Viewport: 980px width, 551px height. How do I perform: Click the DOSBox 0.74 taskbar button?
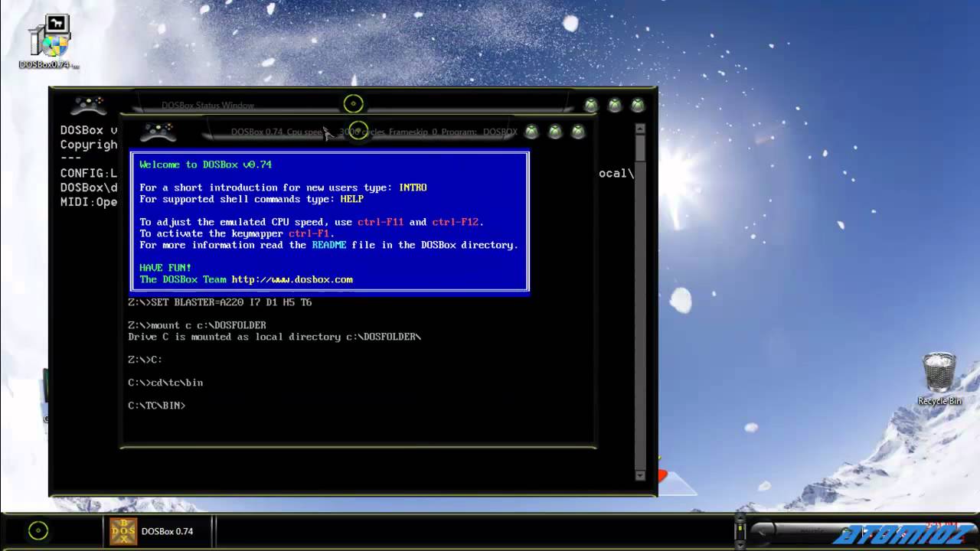click(x=157, y=531)
